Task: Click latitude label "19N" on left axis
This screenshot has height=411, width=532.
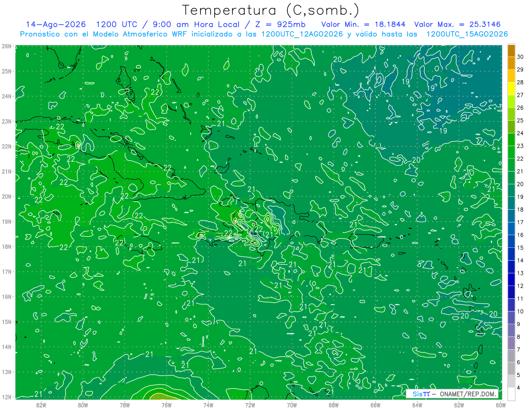Action: [7, 221]
